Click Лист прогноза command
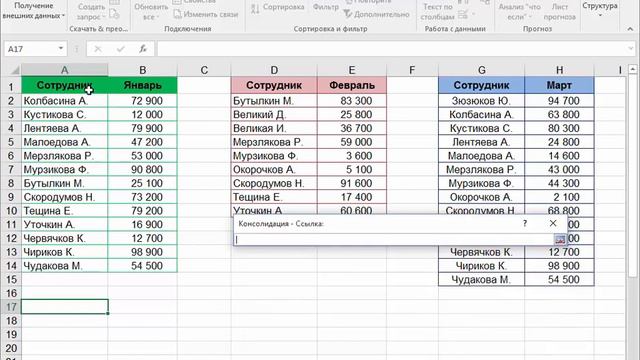The image size is (640, 360). [x=559, y=11]
